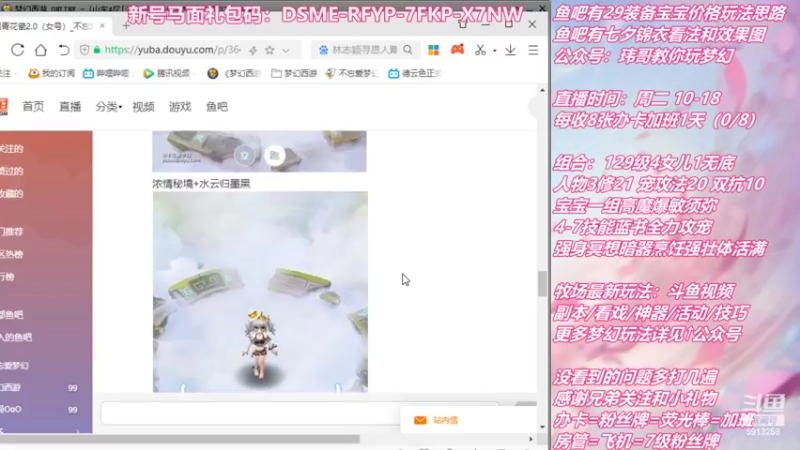Open the 梦幻西游 folder bookmark
The image size is (800, 450).
tap(294, 73)
